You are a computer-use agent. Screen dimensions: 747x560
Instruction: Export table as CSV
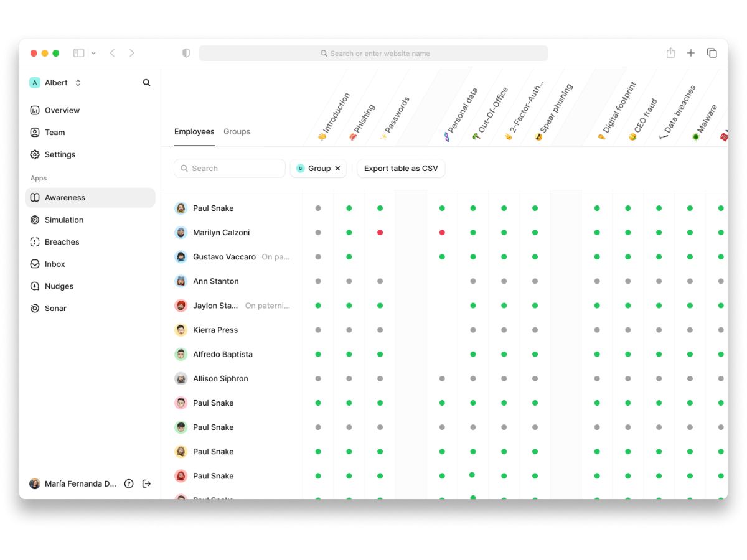[401, 169]
